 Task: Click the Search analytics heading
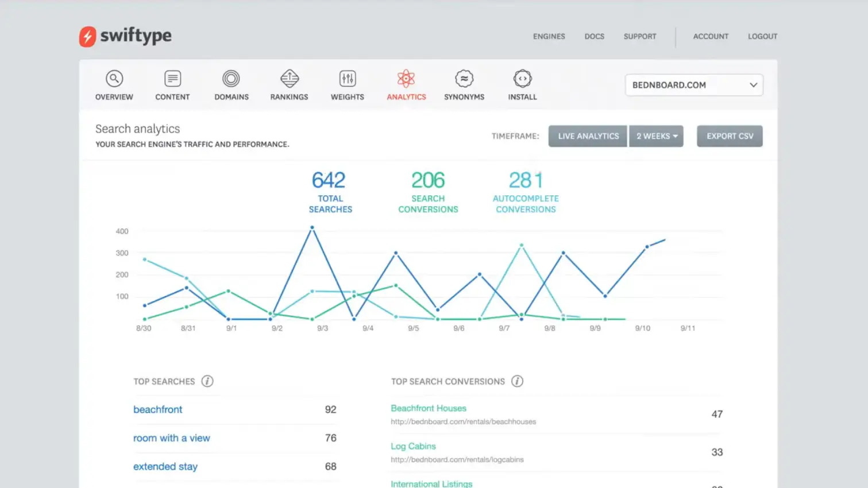tap(137, 129)
